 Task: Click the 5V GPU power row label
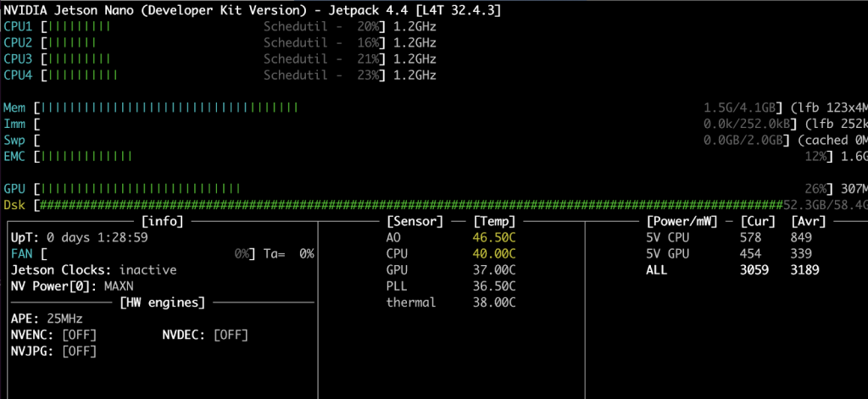tap(668, 254)
